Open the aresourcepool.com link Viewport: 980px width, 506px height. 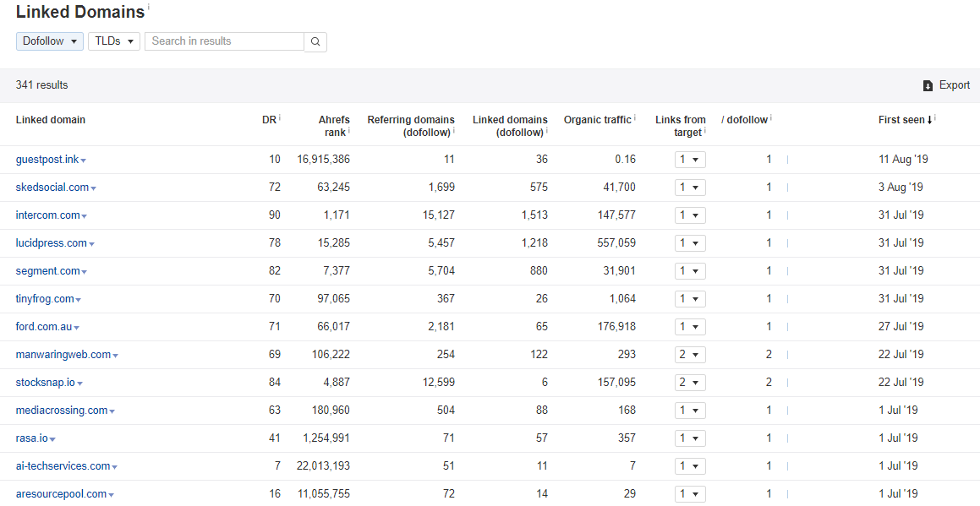coord(61,494)
